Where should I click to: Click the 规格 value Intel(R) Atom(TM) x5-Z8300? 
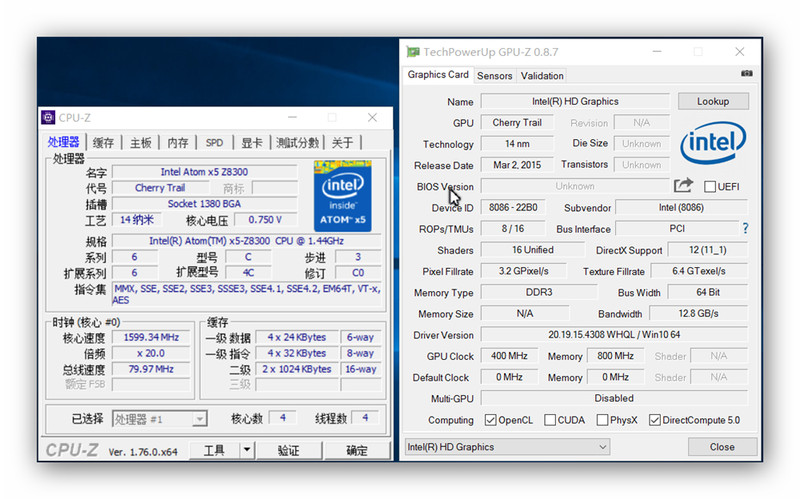[x=246, y=241]
